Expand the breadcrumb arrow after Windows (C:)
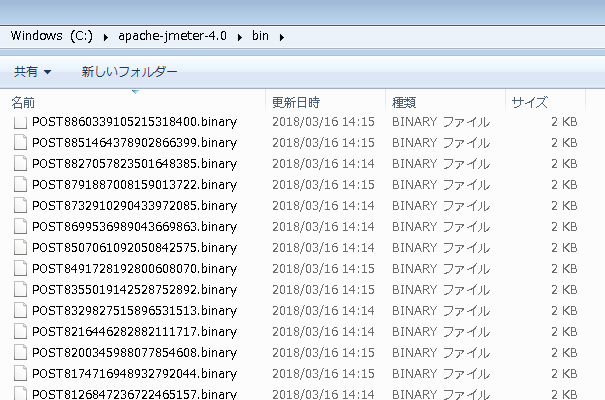 (105, 37)
